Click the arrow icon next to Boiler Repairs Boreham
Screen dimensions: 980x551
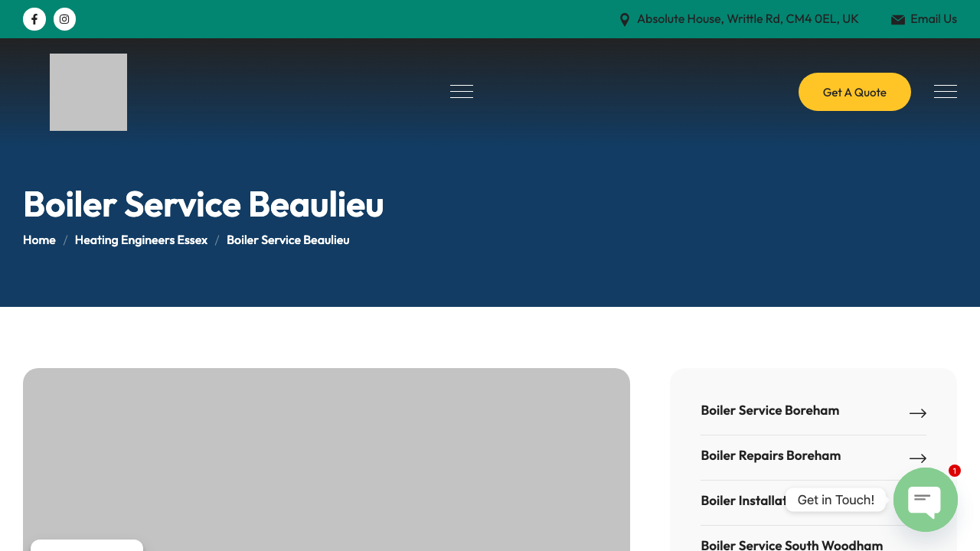tap(917, 458)
